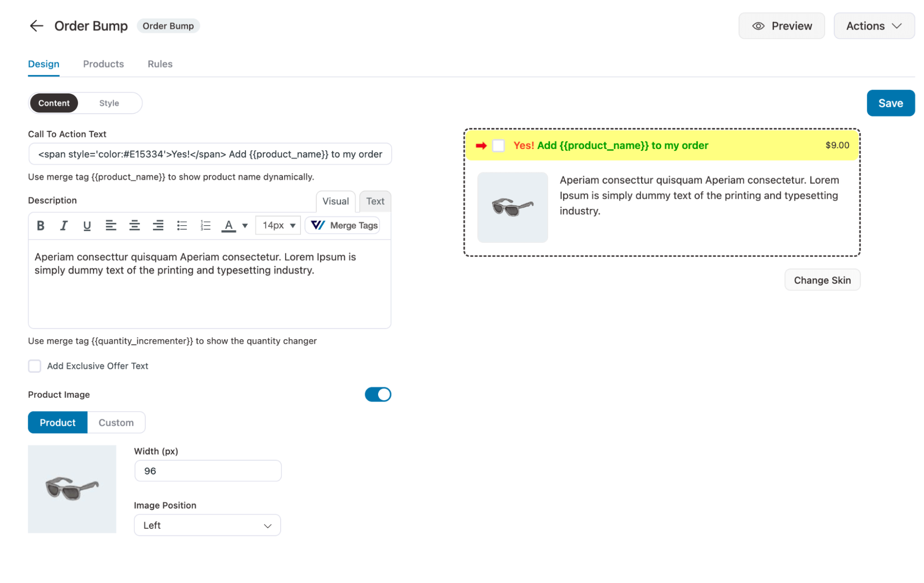Align description text to center
924x583 pixels.
(135, 225)
